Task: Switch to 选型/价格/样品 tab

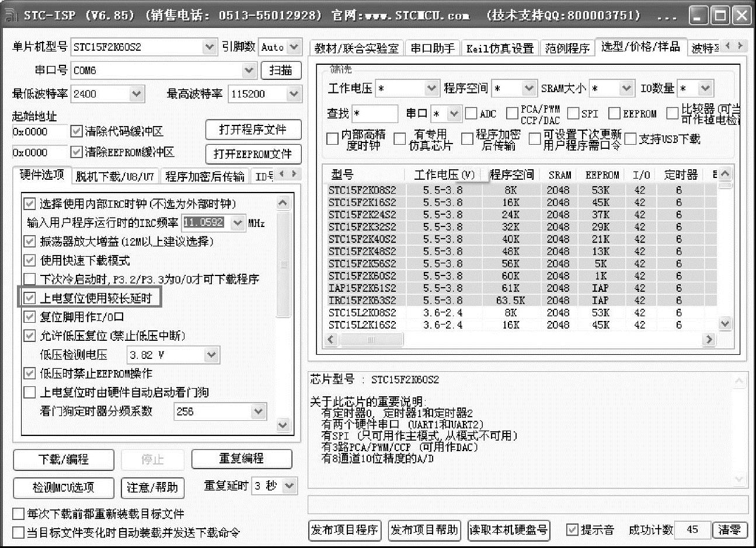Action: 641,47
